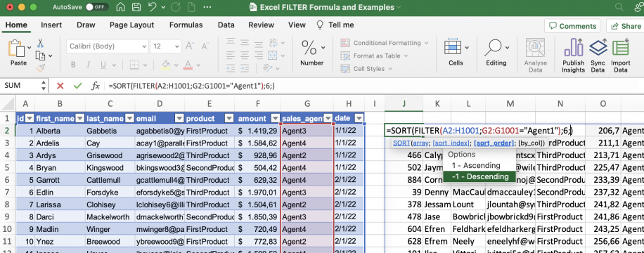Switch to the View tab

pyautogui.click(x=297, y=25)
